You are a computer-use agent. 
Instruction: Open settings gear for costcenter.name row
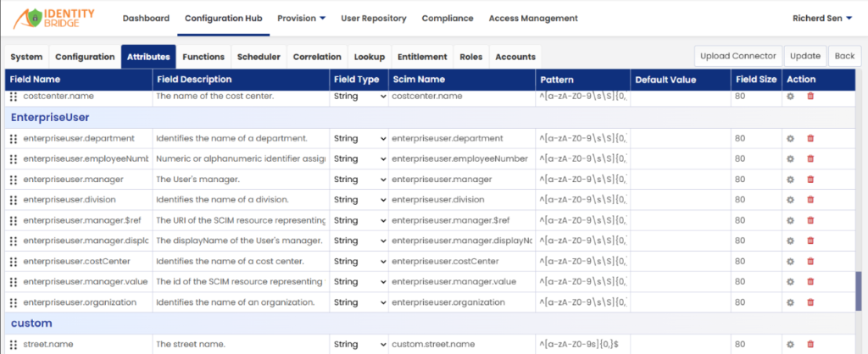(x=791, y=97)
